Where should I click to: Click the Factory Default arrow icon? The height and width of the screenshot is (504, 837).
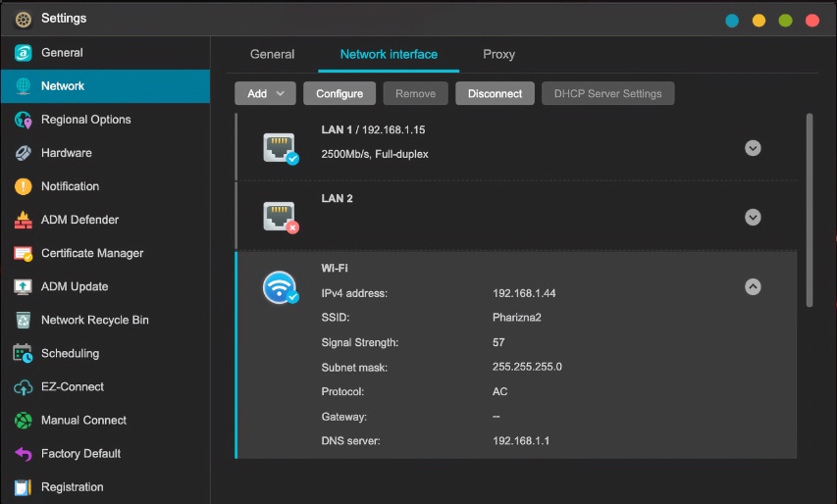23,454
